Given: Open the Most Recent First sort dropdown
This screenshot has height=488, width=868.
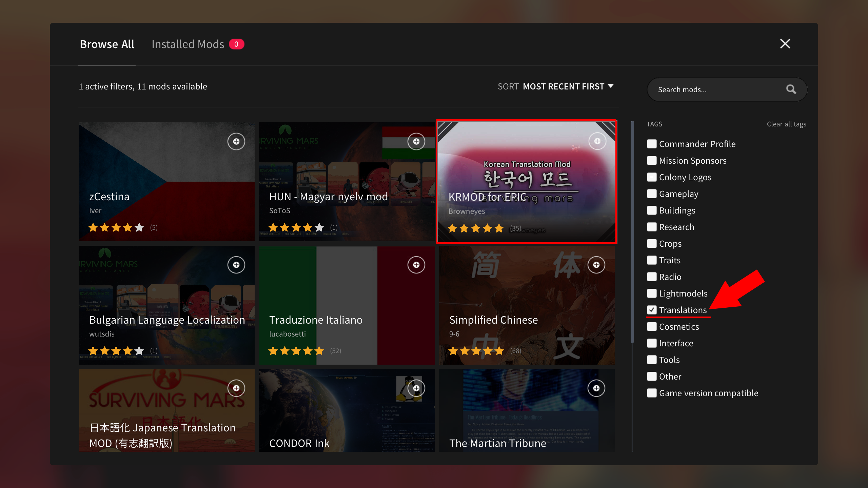Looking at the screenshot, I should [568, 86].
